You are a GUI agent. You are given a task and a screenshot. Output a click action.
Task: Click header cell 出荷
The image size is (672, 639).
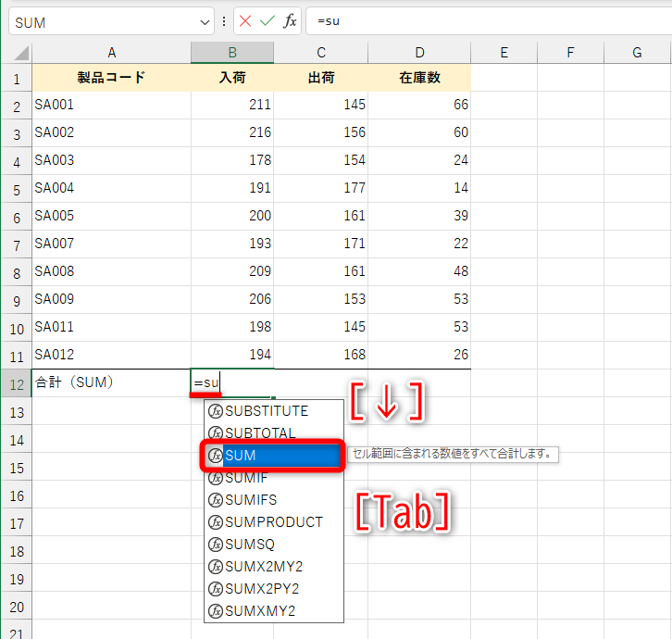321,78
